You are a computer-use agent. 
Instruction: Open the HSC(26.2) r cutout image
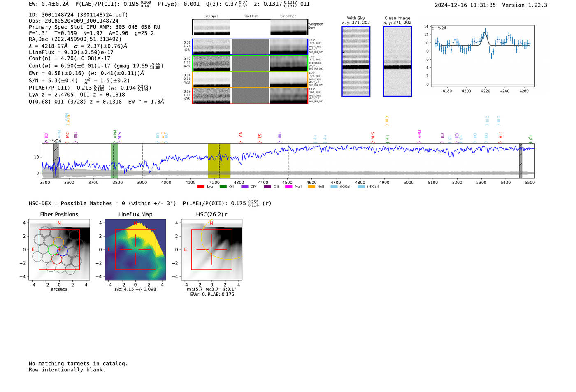click(211, 250)
